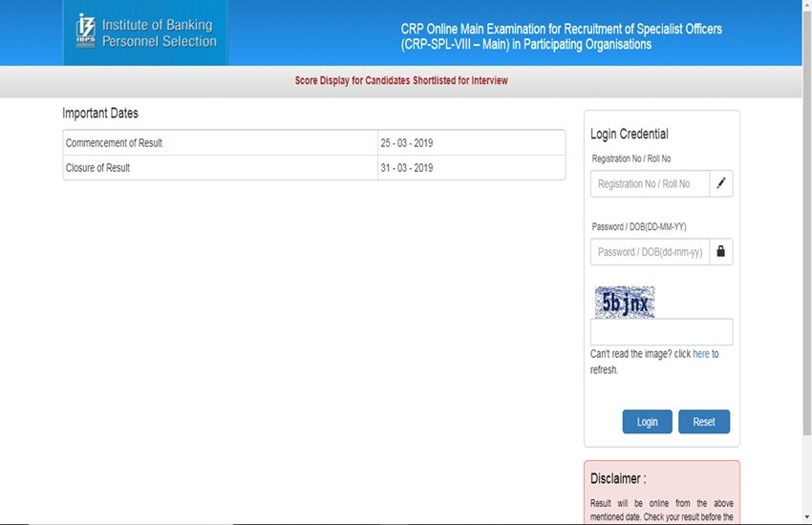Click the Disclaimer heading in the red box

[618, 478]
